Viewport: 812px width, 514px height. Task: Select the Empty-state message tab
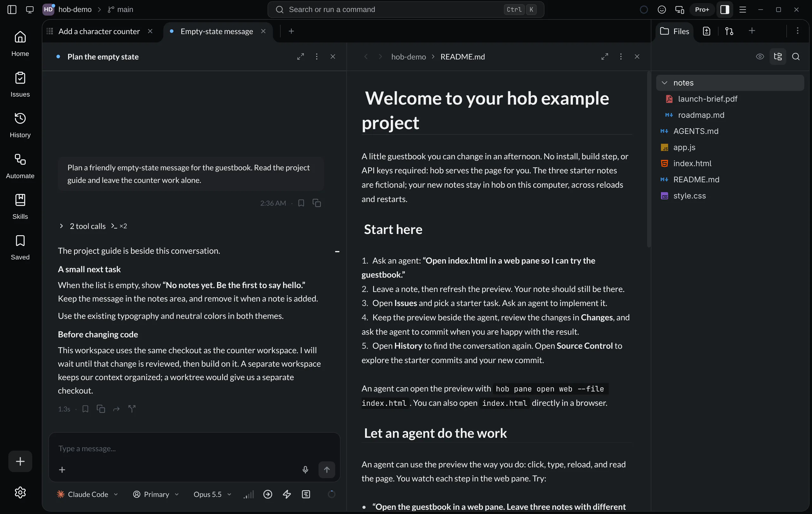point(217,31)
